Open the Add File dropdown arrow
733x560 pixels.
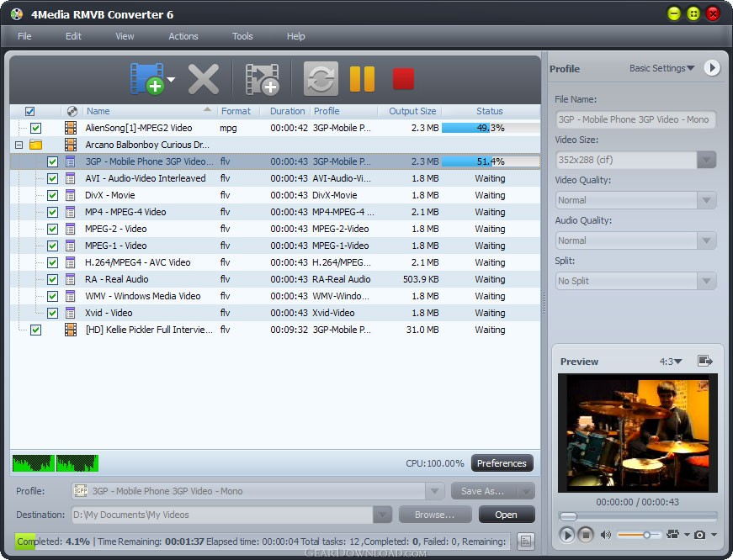coord(171,79)
